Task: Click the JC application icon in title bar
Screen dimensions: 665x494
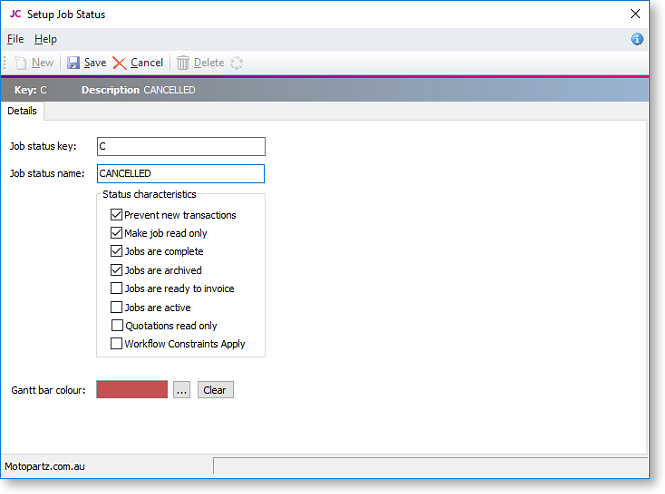Action: 15,14
